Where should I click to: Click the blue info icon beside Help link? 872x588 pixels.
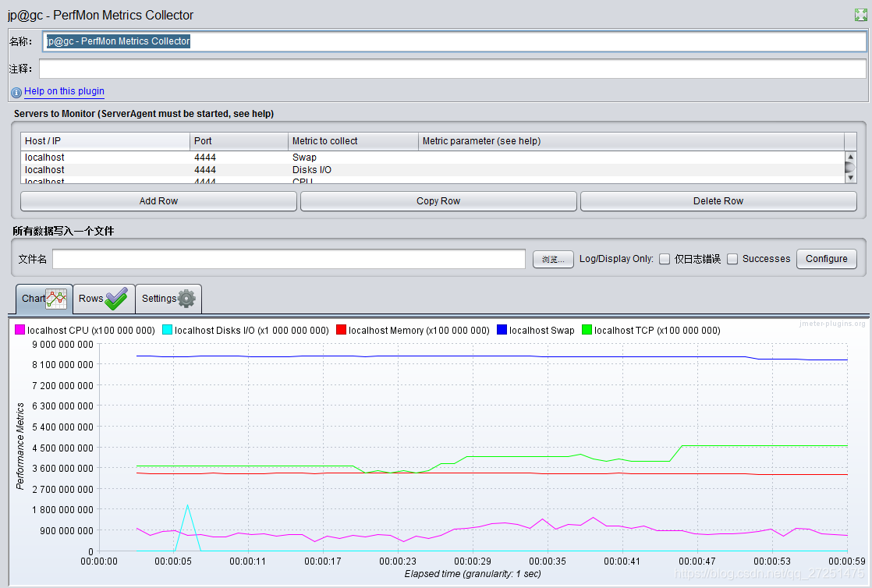coord(16,92)
